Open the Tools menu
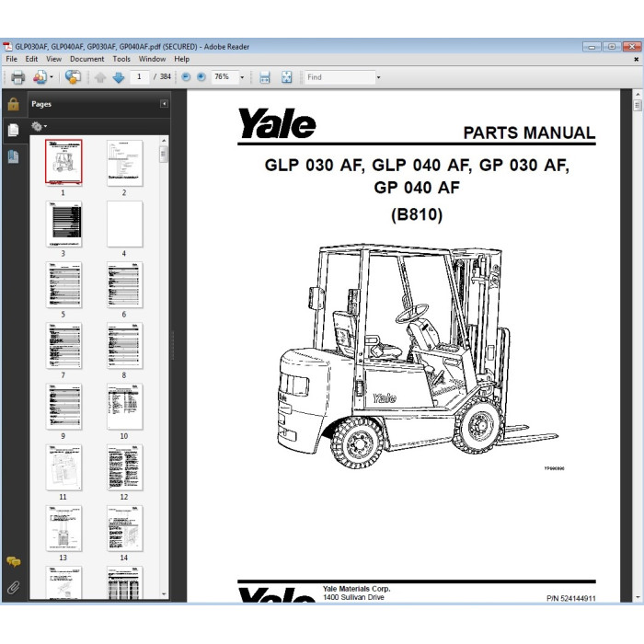This screenshot has width=644, height=644. coord(121,59)
